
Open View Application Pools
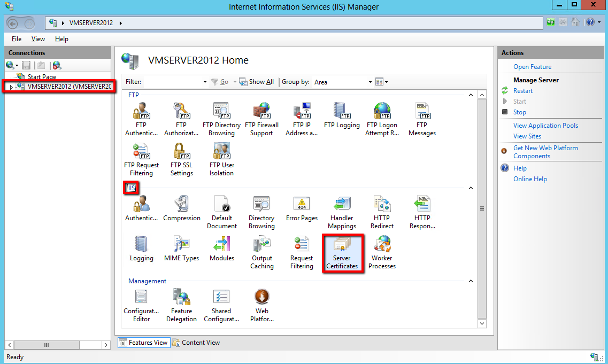point(545,125)
